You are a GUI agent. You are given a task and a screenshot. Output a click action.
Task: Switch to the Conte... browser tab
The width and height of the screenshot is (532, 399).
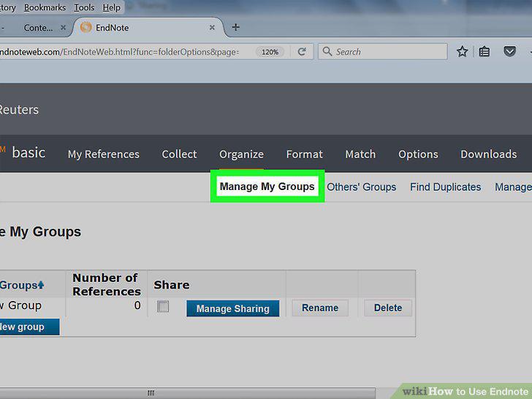click(38, 28)
